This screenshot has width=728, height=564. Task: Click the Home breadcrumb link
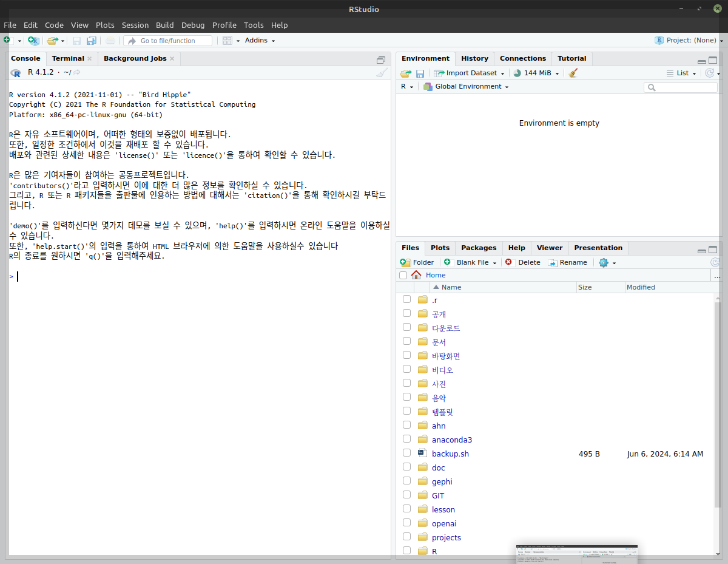pos(436,275)
